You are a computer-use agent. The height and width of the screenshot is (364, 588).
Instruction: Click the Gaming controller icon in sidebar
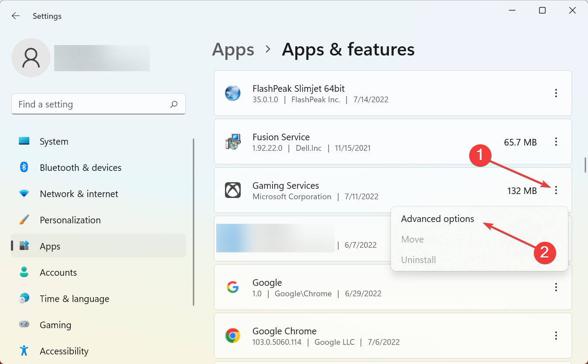pos(24,324)
